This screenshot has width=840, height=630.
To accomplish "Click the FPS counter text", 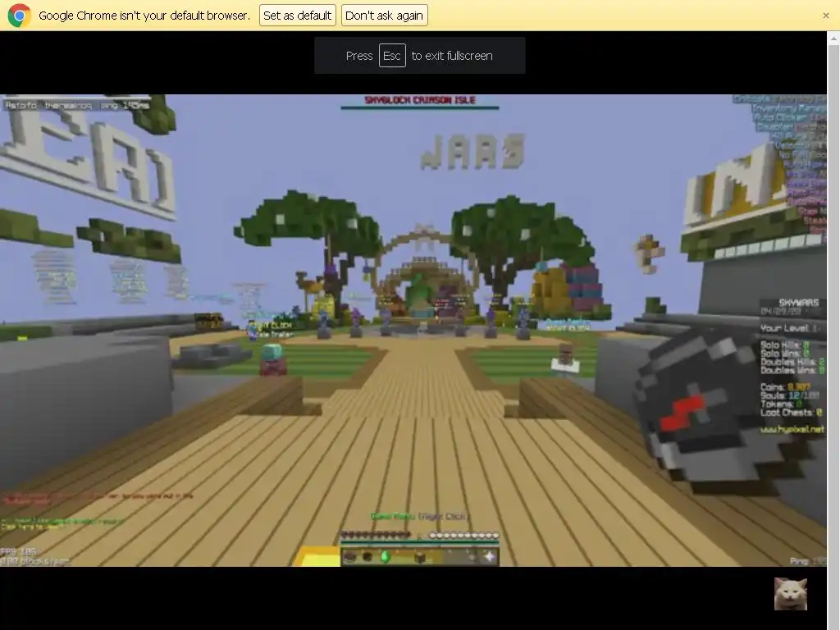I will click(x=18, y=551).
